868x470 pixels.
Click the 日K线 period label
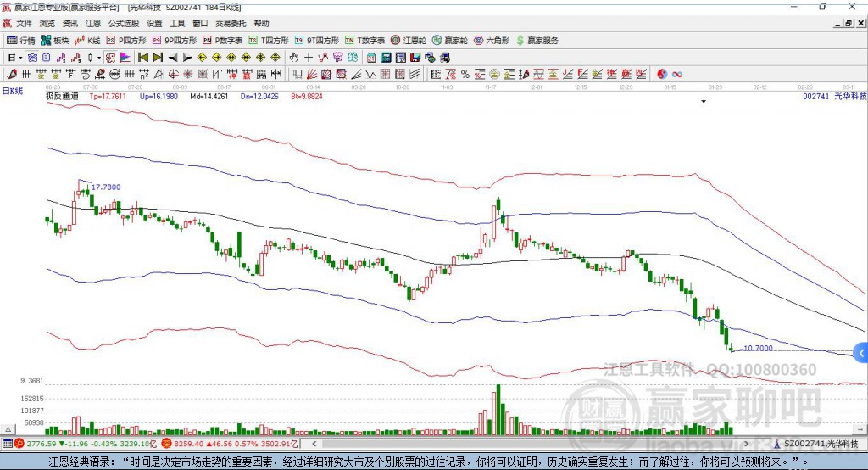(x=13, y=91)
